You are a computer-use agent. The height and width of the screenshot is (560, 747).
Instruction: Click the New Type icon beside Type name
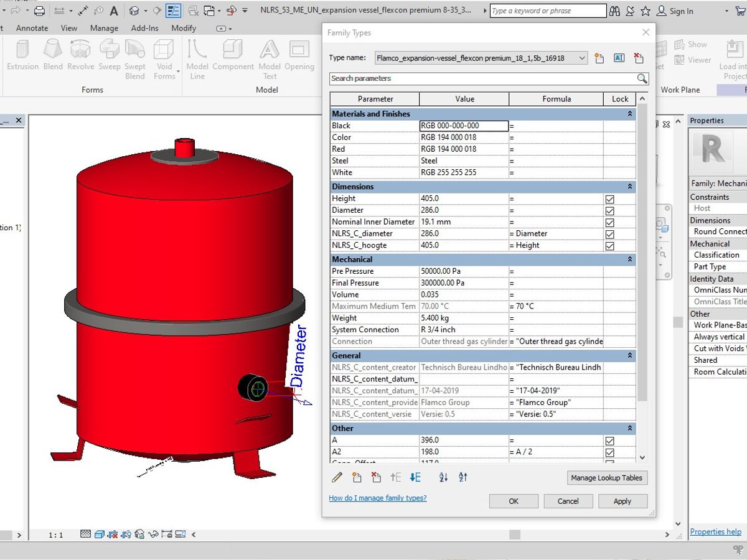click(x=599, y=58)
